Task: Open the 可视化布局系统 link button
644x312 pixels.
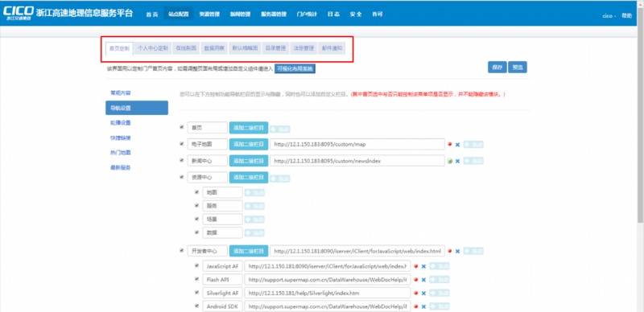Action: click(295, 68)
